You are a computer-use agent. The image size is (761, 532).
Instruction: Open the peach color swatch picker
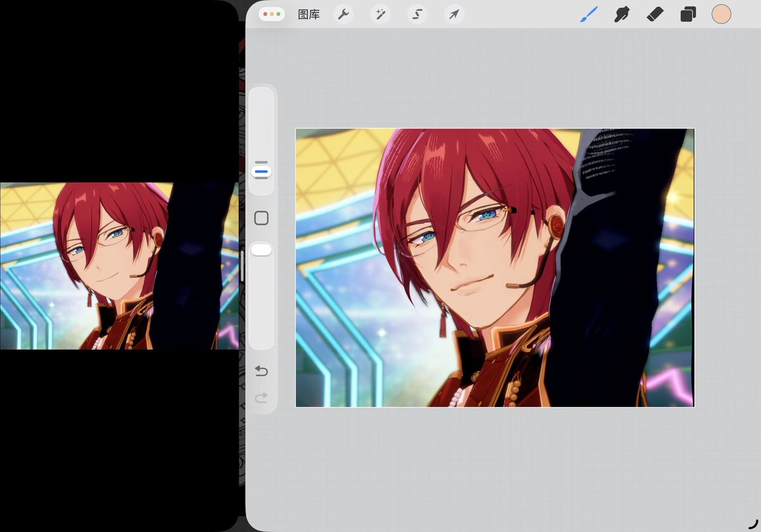click(x=721, y=15)
